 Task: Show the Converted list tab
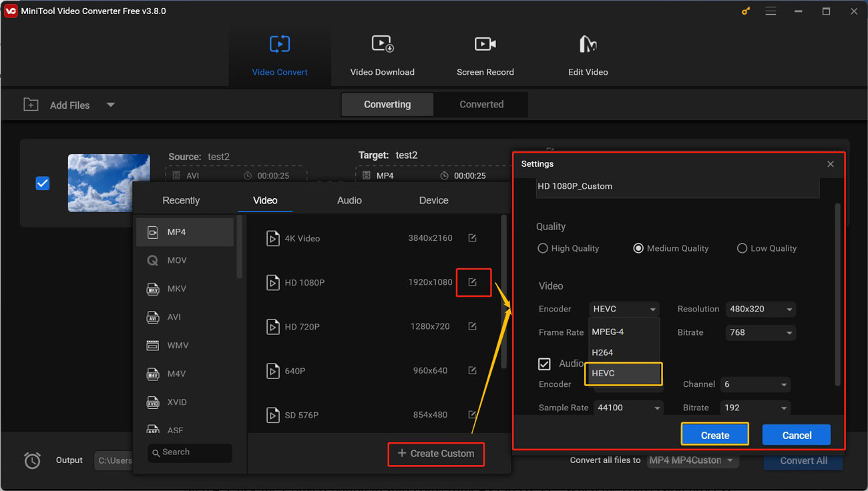(481, 105)
